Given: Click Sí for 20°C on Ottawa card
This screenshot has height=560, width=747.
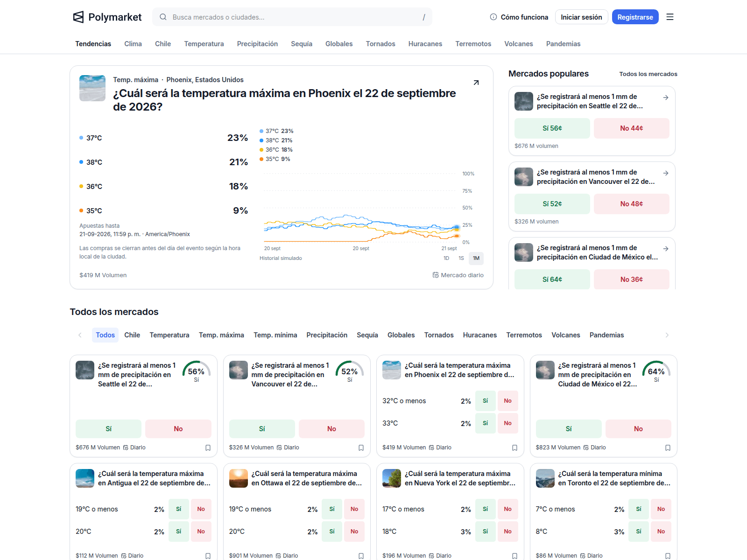Looking at the screenshot, I should [x=332, y=532].
